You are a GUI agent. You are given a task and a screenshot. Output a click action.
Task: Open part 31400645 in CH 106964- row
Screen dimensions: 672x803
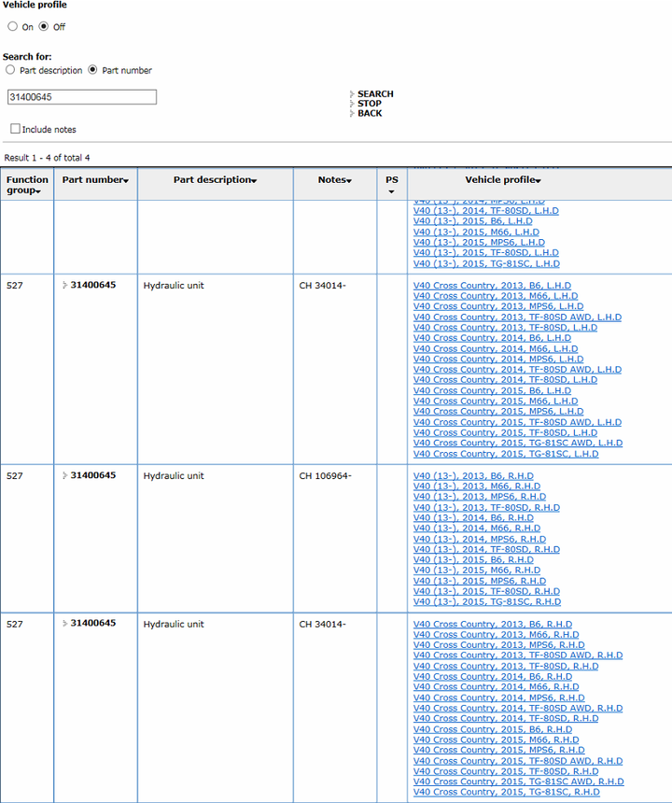tap(93, 475)
